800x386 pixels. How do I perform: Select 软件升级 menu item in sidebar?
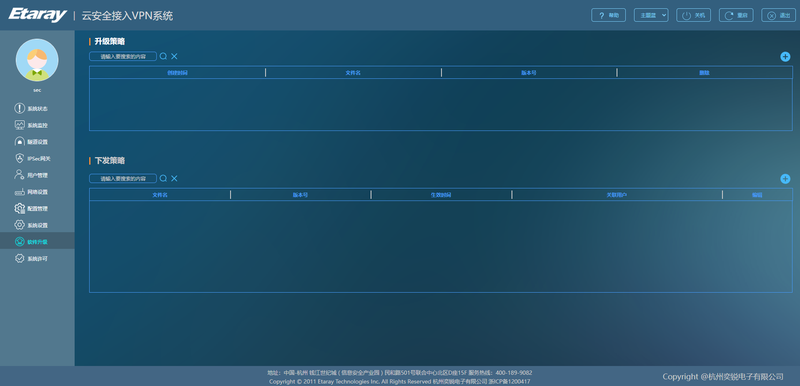[x=37, y=241]
